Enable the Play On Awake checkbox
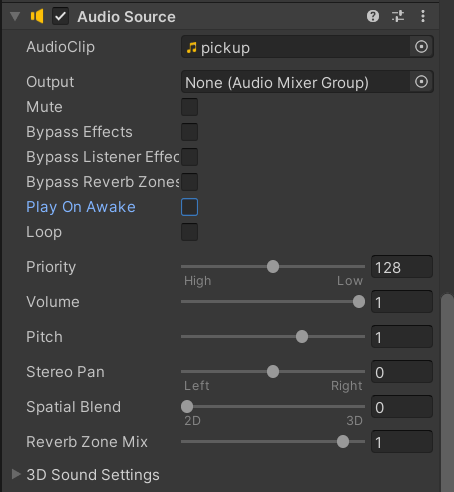 coord(189,207)
